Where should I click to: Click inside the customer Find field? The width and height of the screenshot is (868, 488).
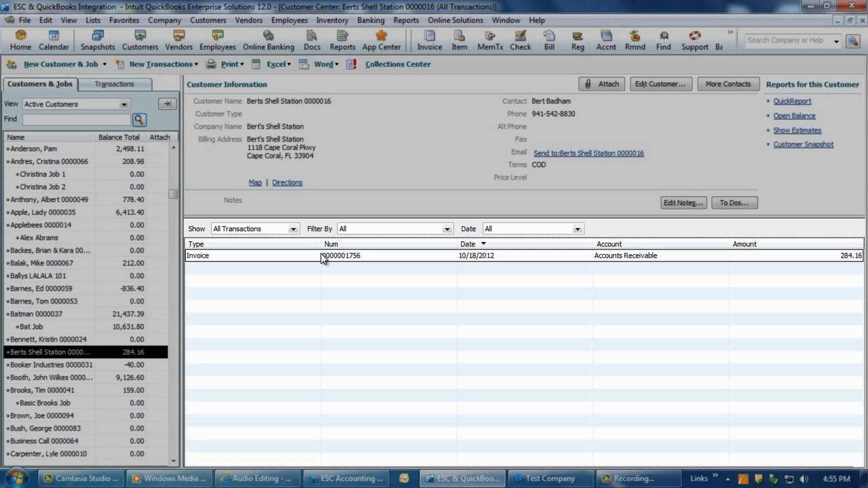pos(76,119)
